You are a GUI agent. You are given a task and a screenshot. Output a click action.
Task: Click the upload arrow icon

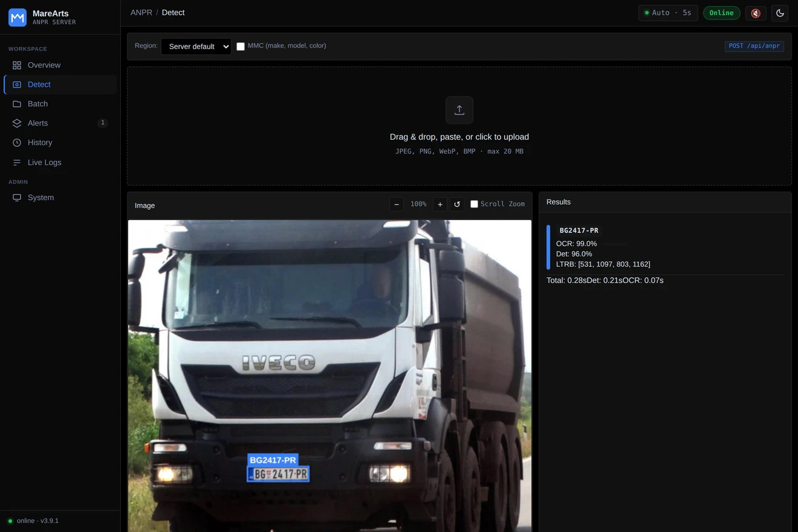(459, 110)
